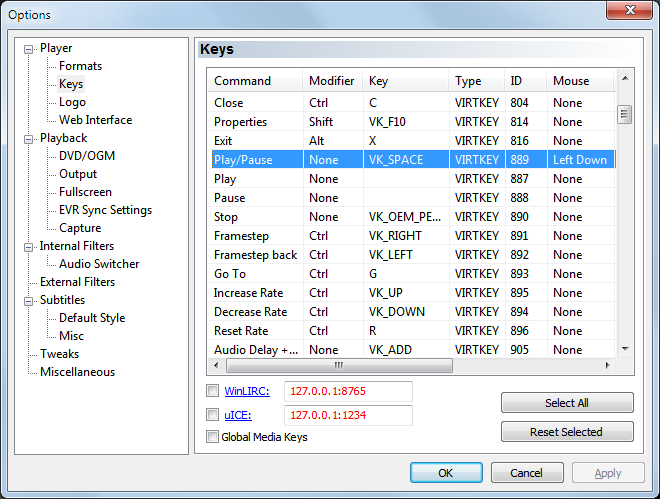Image resolution: width=660 pixels, height=499 pixels.
Task: Select the Output tree item
Action: tap(78, 174)
